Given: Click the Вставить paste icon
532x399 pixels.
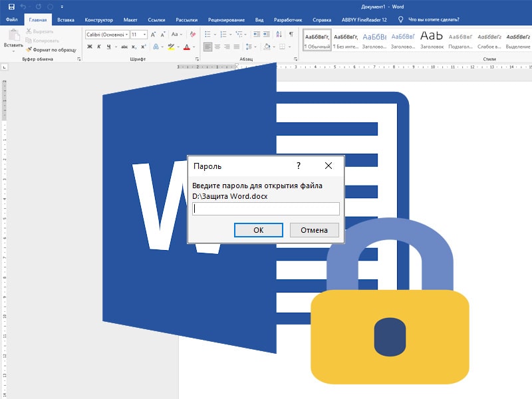Looking at the screenshot, I should point(14,35).
